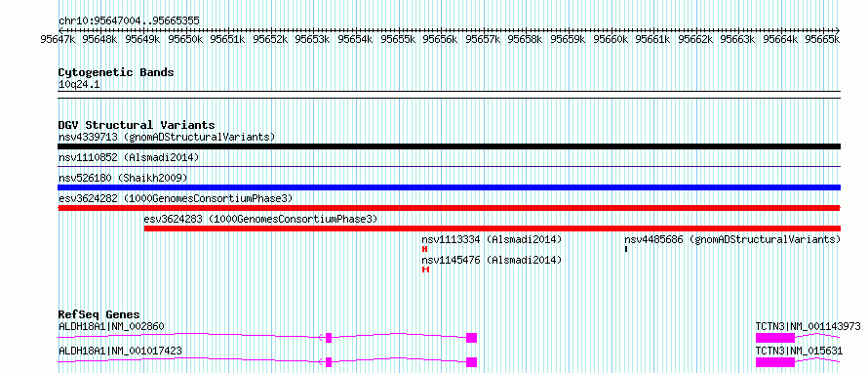This screenshot has width=868, height=373.
Task: Click the large magenta exon of ALDH18A1 NM_002860
Action: point(472,338)
